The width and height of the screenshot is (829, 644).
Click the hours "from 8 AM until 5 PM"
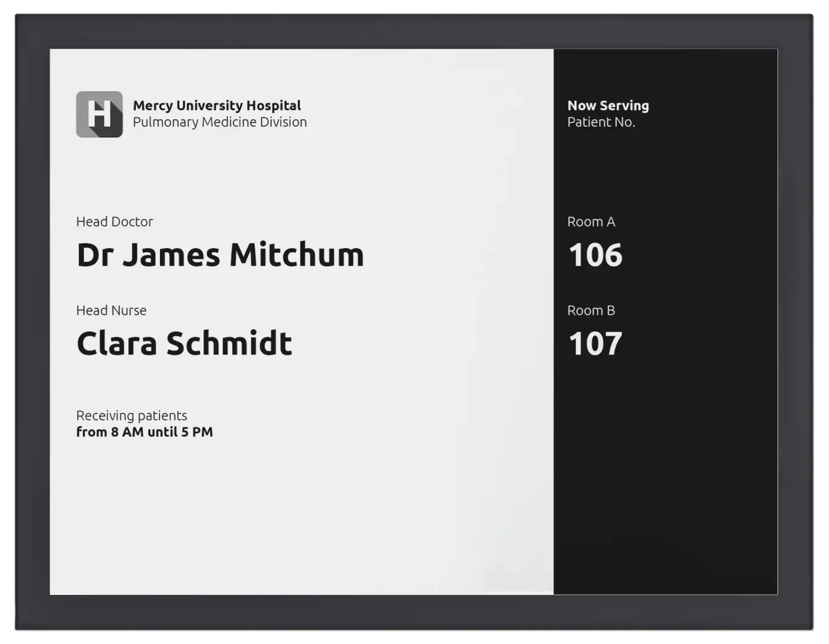145,432
